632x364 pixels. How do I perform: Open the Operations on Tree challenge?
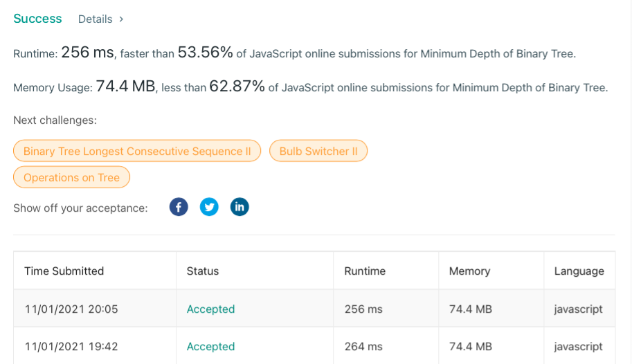pyautogui.click(x=72, y=177)
